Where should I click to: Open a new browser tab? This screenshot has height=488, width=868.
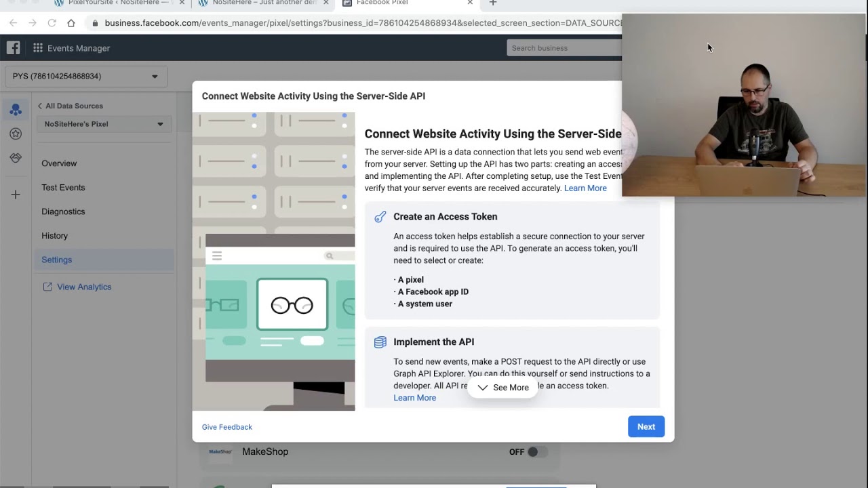coord(493,3)
